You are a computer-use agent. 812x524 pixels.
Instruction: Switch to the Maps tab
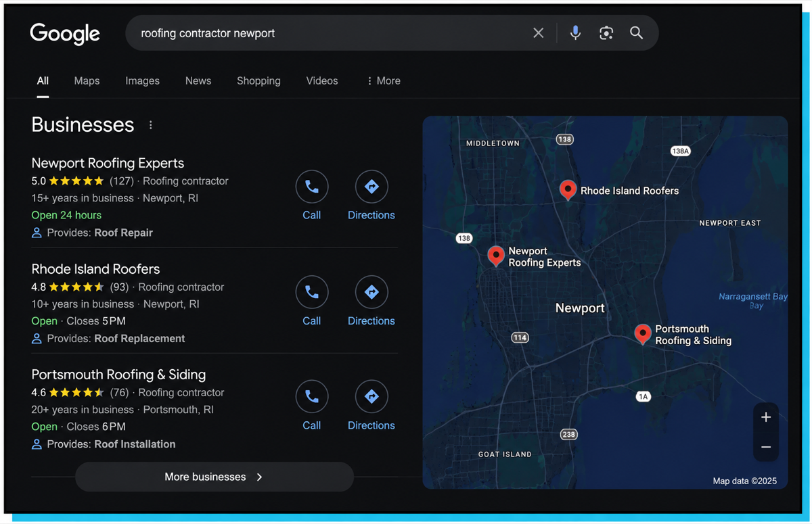(x=87, y=80)
